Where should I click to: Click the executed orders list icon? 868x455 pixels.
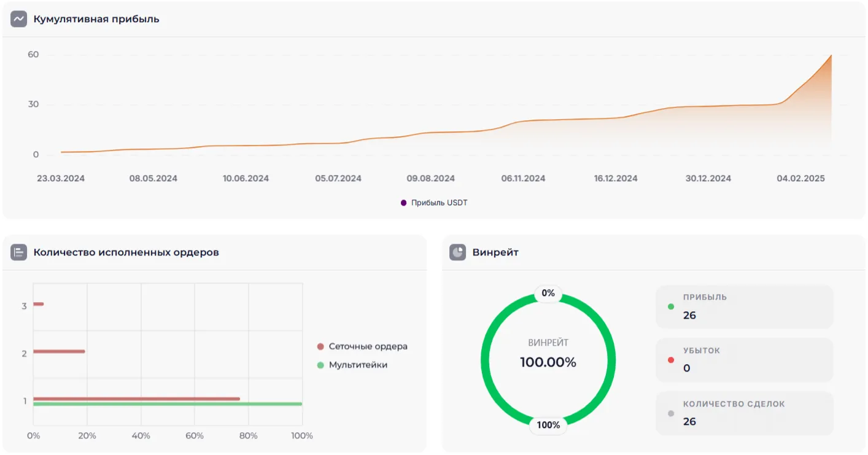tap(18, 252)
